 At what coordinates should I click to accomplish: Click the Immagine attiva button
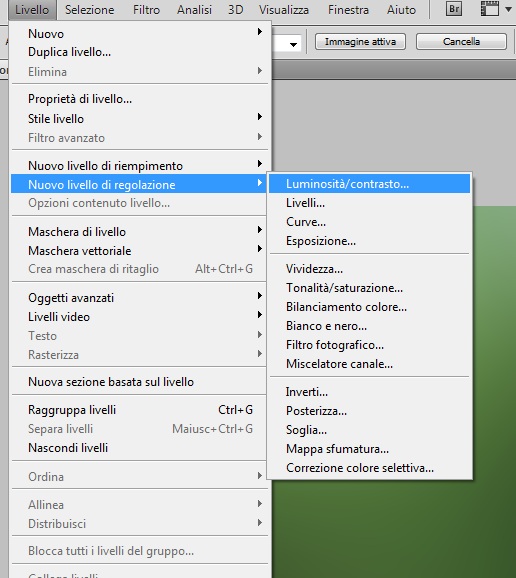360,42
